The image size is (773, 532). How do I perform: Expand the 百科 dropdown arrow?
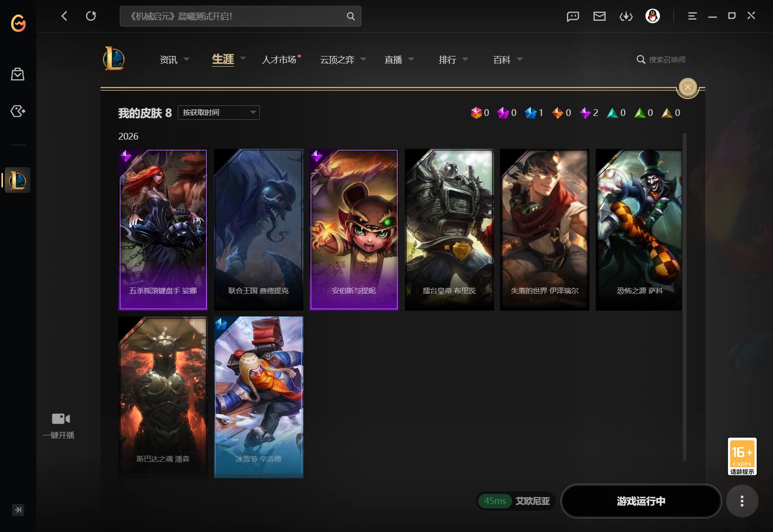(x=520, y=59)
